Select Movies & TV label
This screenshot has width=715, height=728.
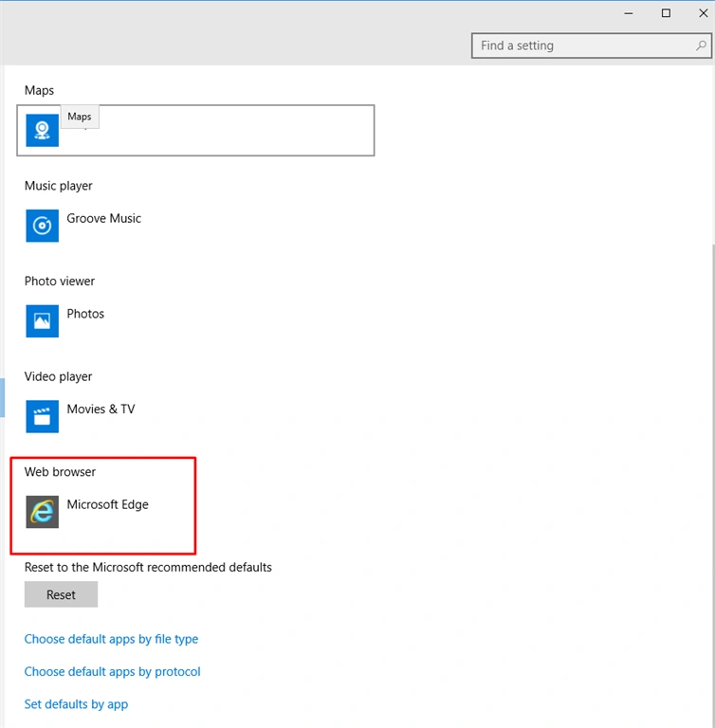101,409
